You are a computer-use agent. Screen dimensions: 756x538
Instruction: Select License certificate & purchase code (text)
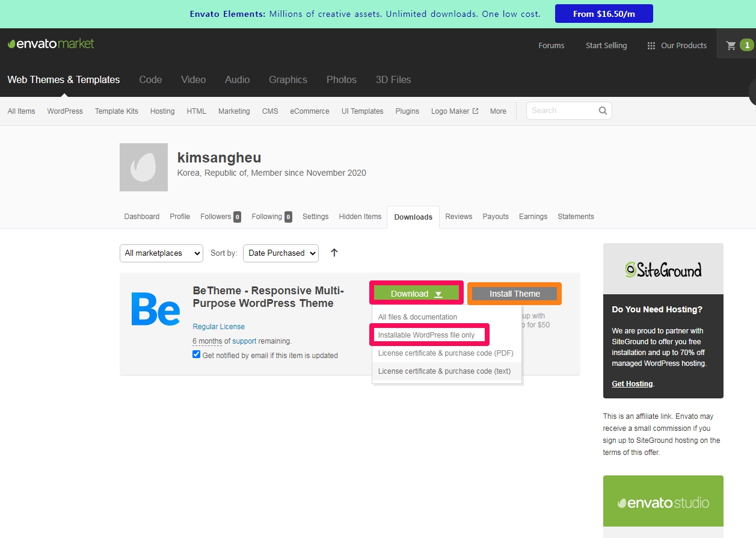point(444,371)
